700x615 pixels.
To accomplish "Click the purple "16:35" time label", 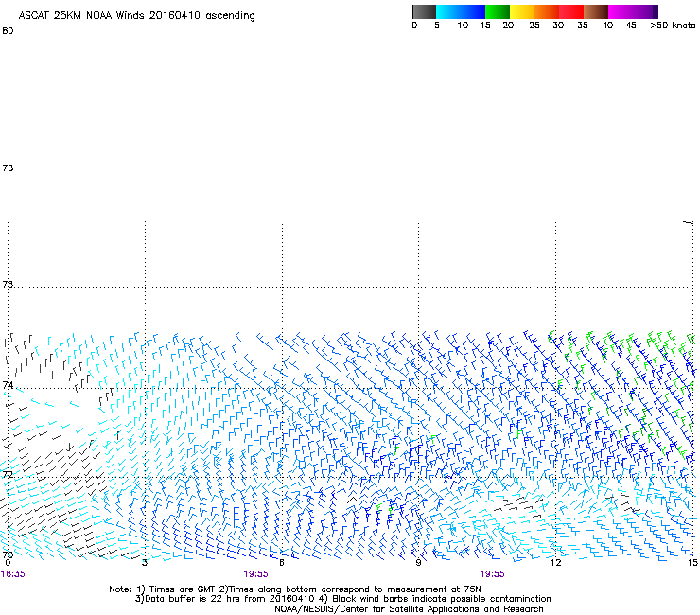I will 13,574.
